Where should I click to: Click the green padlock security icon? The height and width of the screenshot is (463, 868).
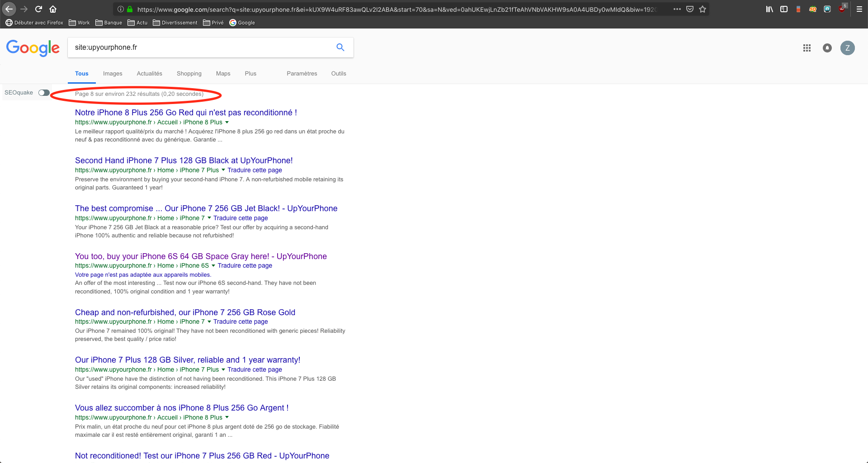coord(130,9)
